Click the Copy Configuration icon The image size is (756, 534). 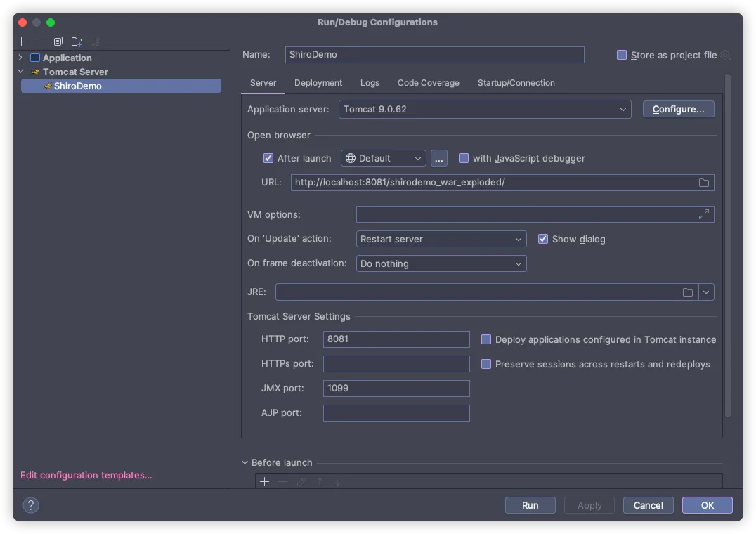click(x=58, y=41)
